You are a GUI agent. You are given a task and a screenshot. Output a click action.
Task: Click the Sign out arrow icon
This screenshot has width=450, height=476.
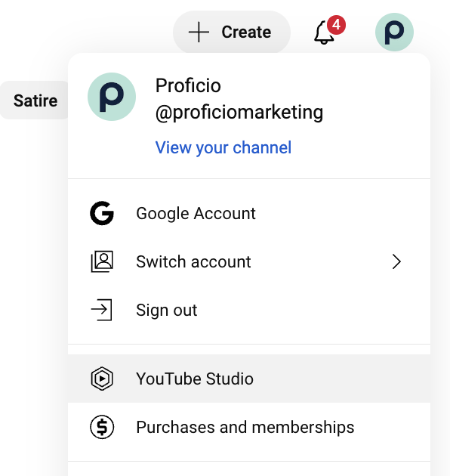click(102, 310)
